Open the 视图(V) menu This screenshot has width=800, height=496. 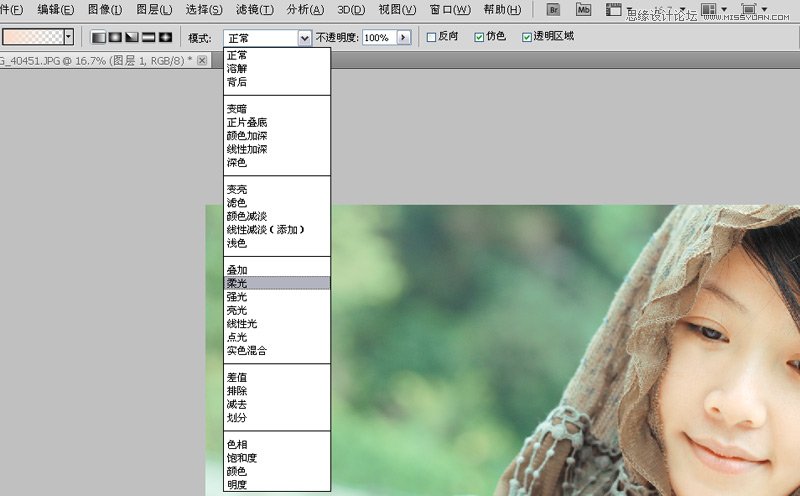tap(397, 10)
